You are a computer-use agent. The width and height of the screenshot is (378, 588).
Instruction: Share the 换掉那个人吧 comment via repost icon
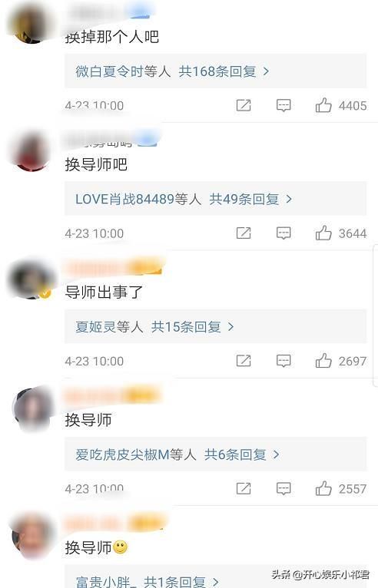pyautogui.click(x=244, y=105)
